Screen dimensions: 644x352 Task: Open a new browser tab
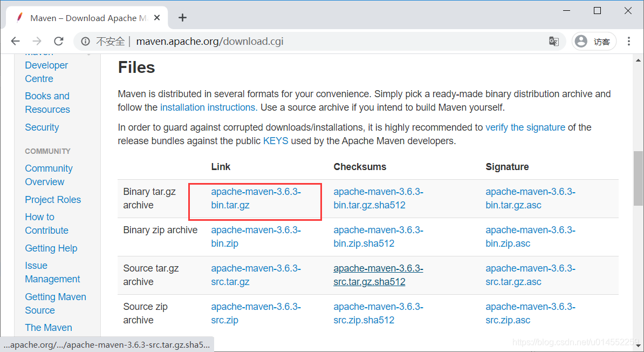point(182,18)
